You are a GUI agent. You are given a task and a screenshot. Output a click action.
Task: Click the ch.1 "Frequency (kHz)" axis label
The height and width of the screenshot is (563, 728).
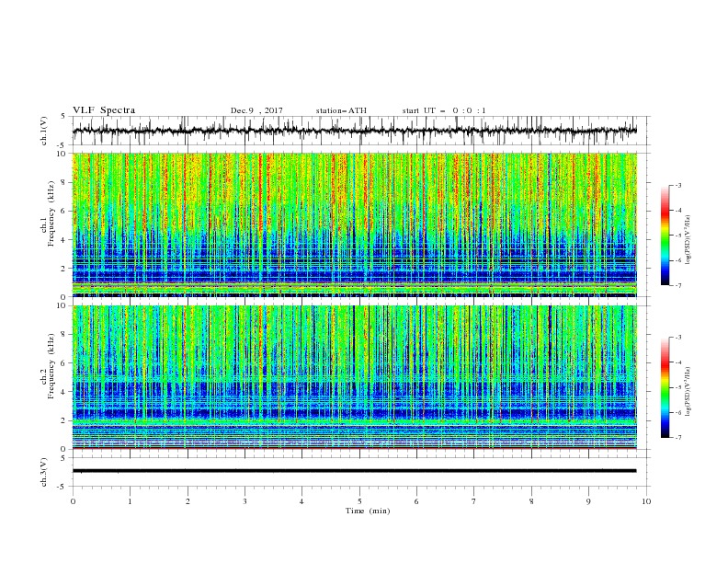[x=51, y=213]
